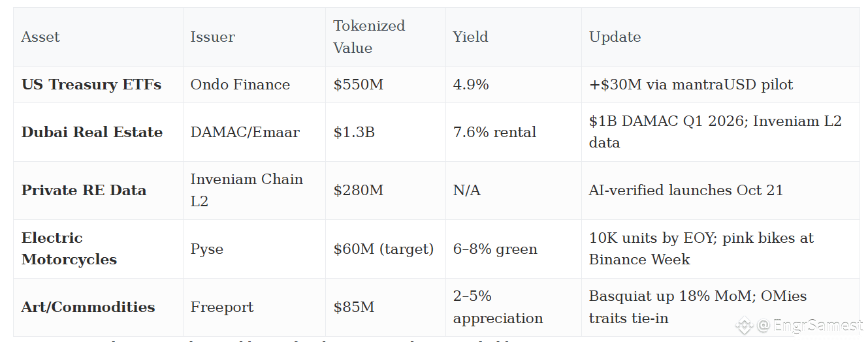This screenshot has width=868, height=342.
Task: Click the Binance logo watermark icon
Action: pyautogui.click(x=744, y=325)
